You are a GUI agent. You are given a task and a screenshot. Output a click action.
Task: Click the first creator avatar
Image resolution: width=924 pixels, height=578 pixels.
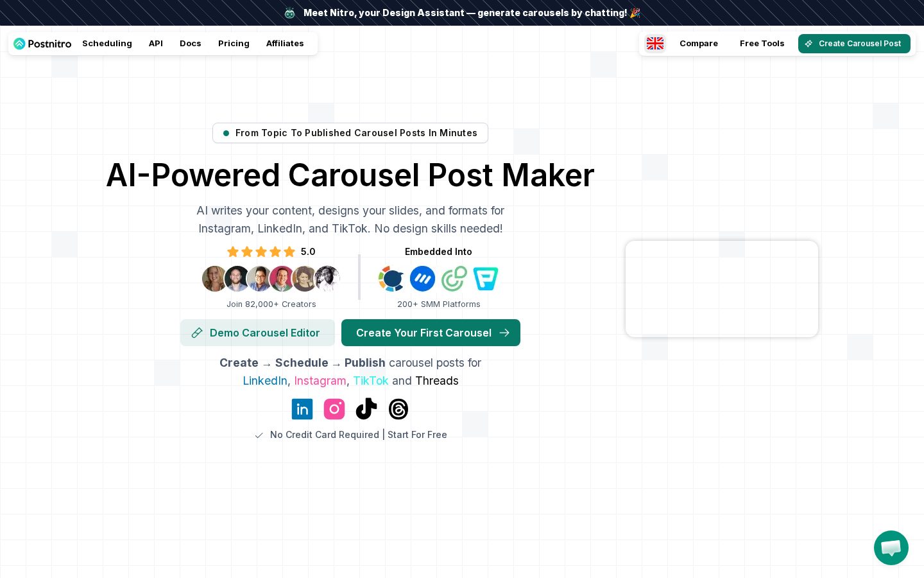pyautogui.click(x=214, y=279)
